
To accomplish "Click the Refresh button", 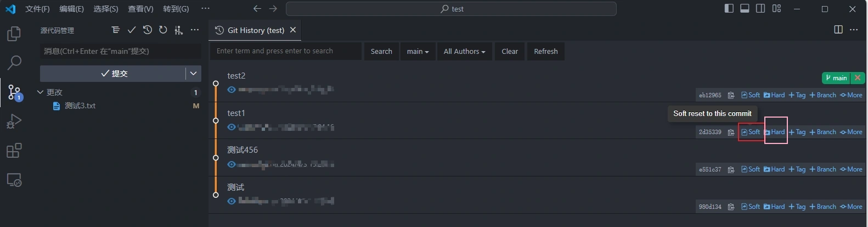I will [x=546, y=51].
